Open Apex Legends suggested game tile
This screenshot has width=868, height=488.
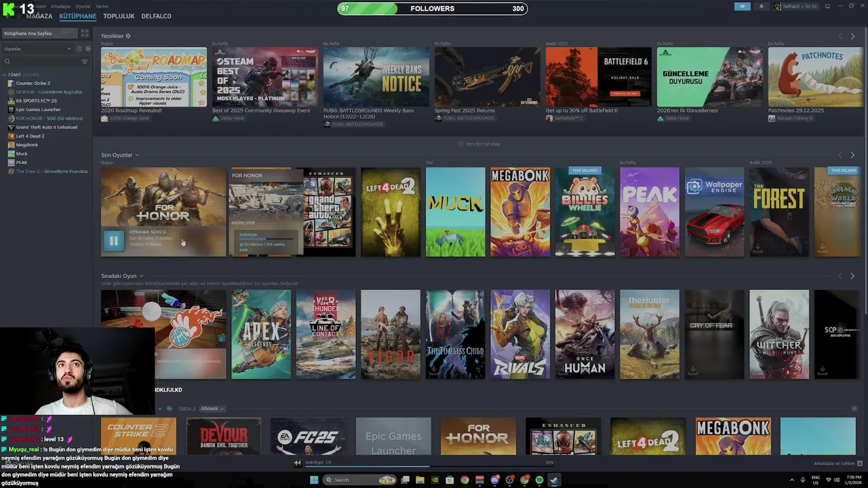(x=261, y=335)
